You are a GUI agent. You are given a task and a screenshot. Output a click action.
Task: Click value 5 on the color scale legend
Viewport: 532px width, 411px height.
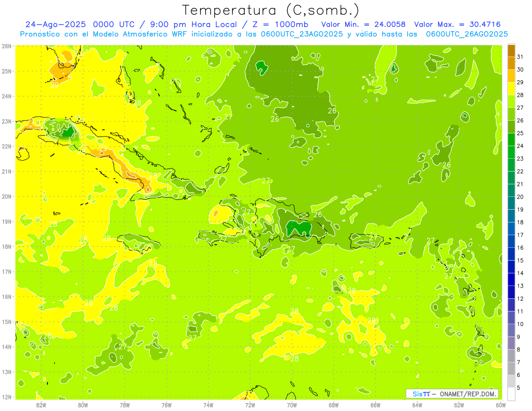coord(519,388)
